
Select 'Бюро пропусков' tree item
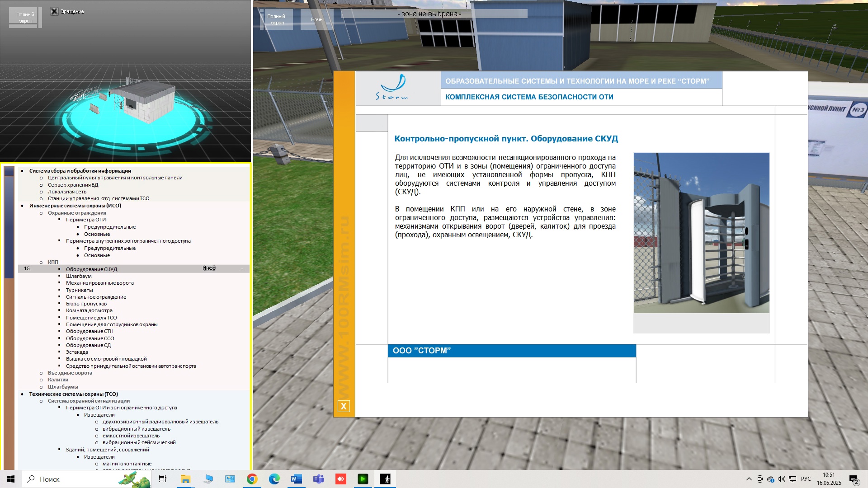[86, 304]
